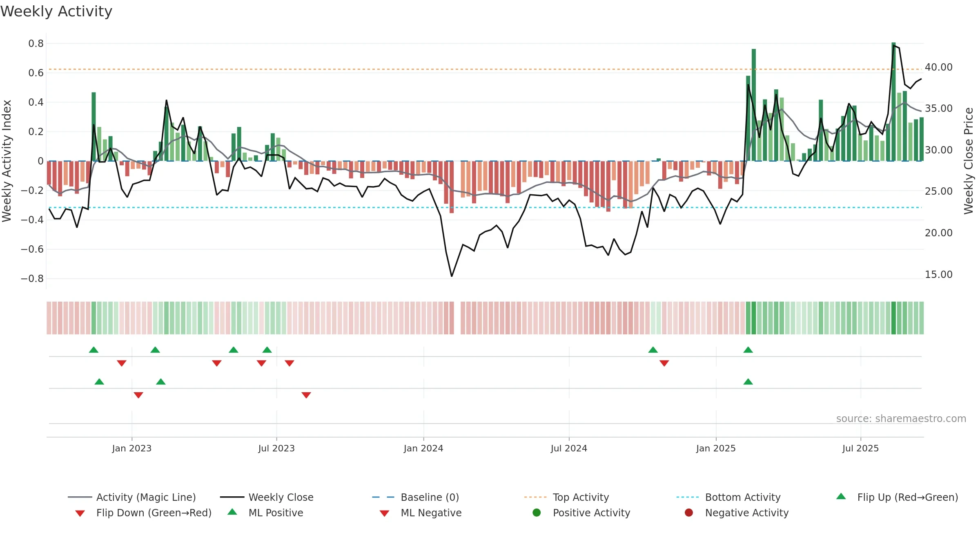Click the ML Positive marker in early 2025

click(x=748, y=382)
